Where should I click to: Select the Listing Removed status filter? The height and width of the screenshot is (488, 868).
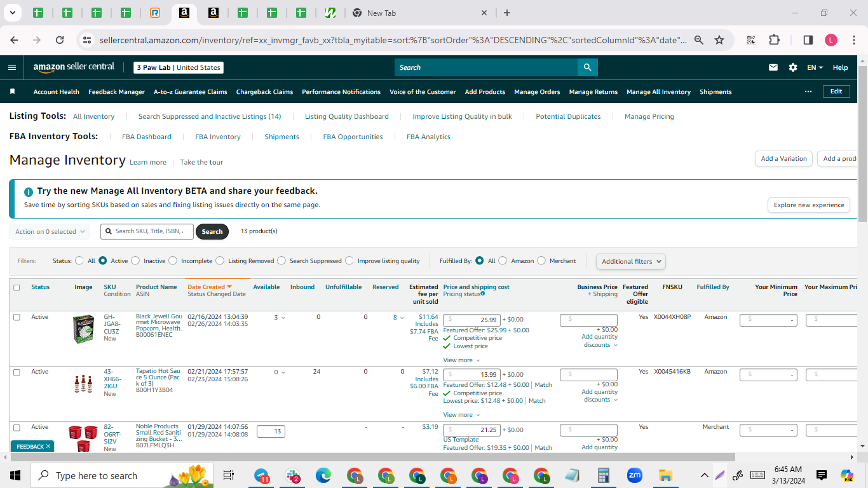[x=220, y=261]
